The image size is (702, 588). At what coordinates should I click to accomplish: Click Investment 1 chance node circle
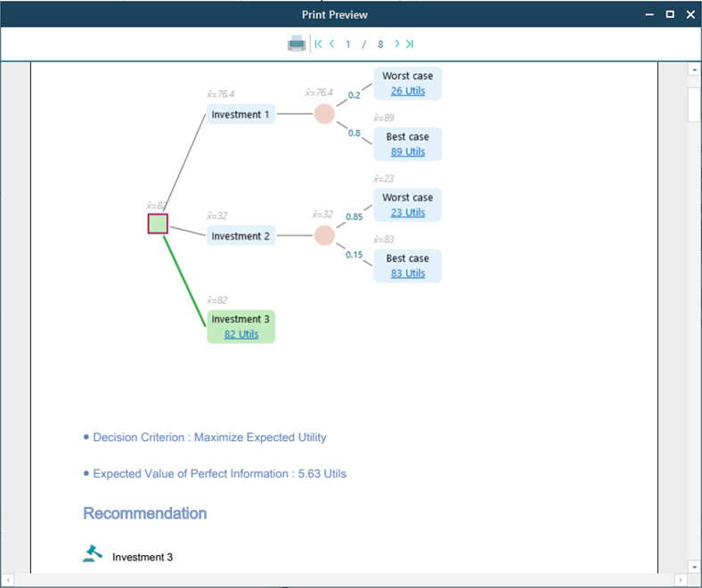click(x=324, y=114)
